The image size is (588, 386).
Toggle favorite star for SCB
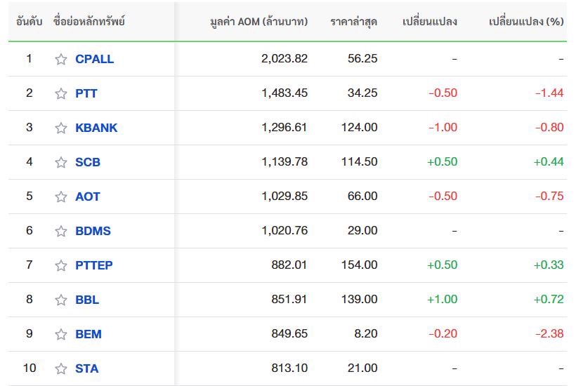(x=60, y=162)
